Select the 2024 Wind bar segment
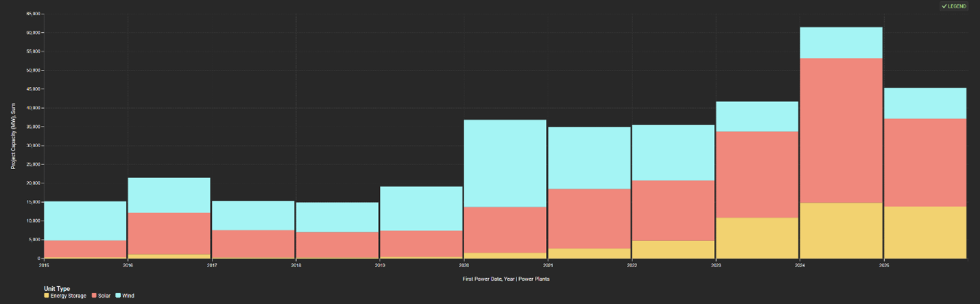The width and height of the screenshot is (980, 304). coord(841,42)
